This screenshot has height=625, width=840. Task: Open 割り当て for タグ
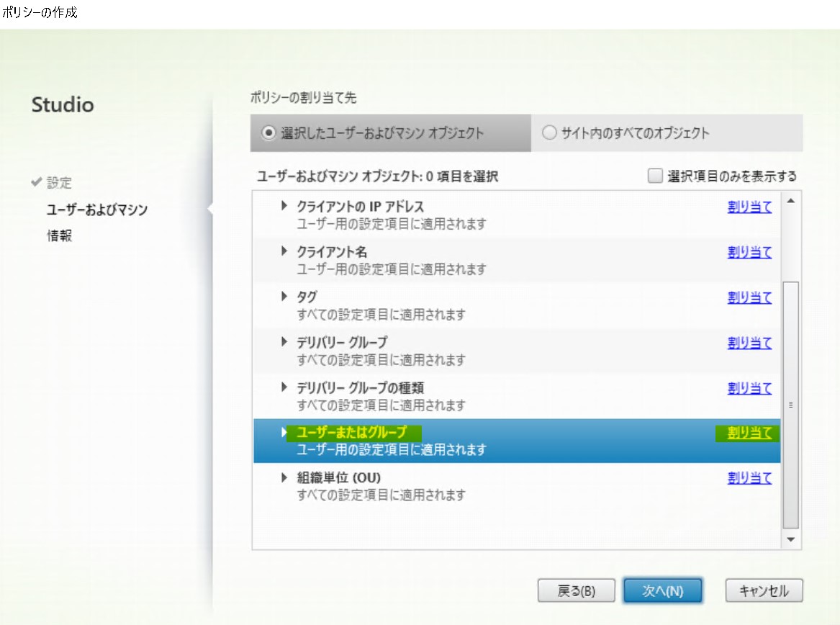[749, 297]
